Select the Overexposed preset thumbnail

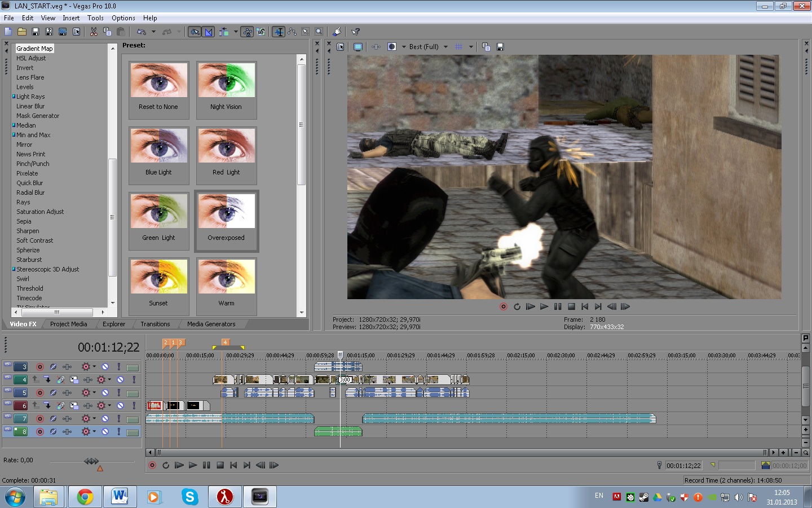[226, 221]
